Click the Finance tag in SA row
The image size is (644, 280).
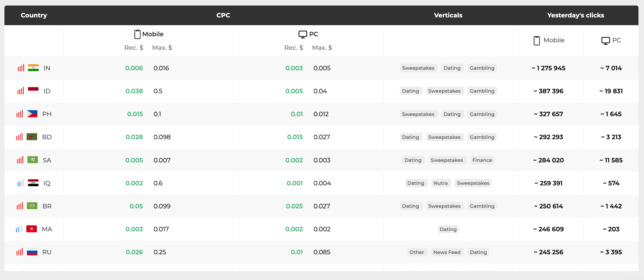(482, 160)
